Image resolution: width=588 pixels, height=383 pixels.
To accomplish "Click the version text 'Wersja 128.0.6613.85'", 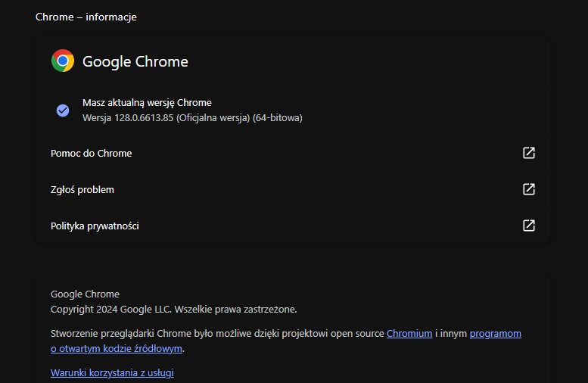I will 128,118.
